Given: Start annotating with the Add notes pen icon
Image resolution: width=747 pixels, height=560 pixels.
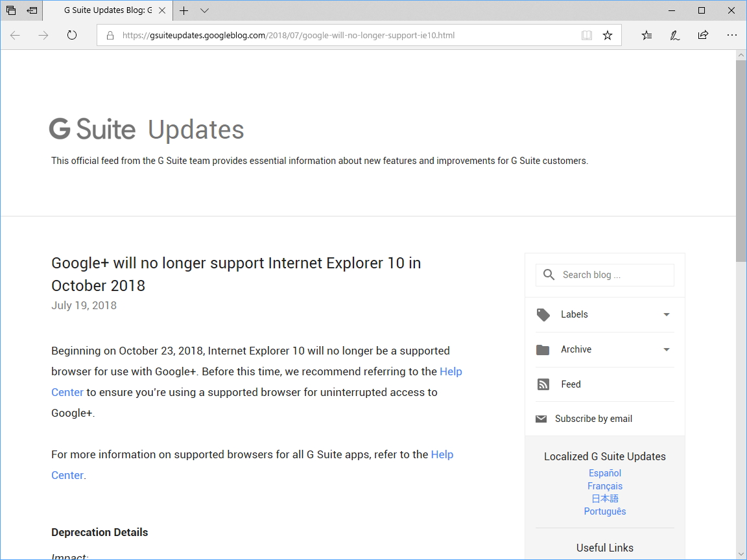Looking at the screenshot, I should [674, 36].
